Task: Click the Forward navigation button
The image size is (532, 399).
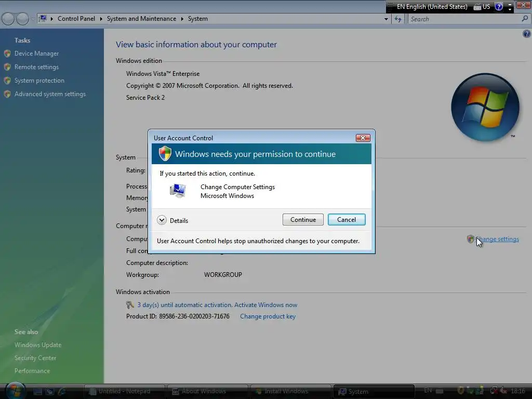Action: click(22, 19)
